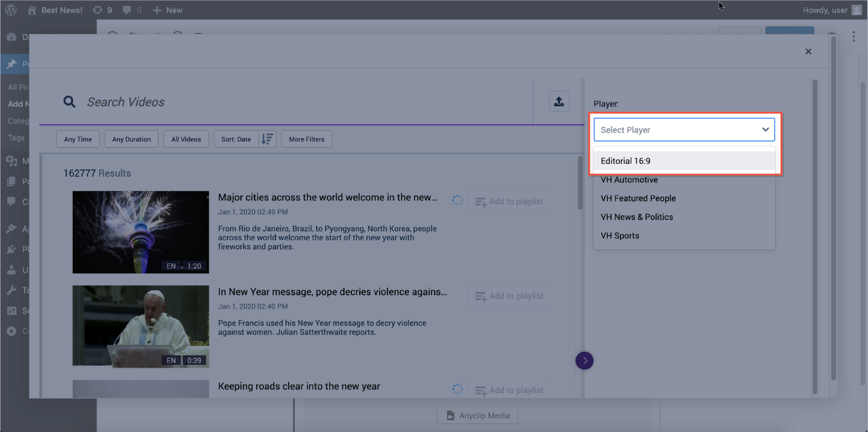Click the Anyclip Media block button
Viewport: 868px width, 432px height.
pyautogui.click(x=478, y=415)
